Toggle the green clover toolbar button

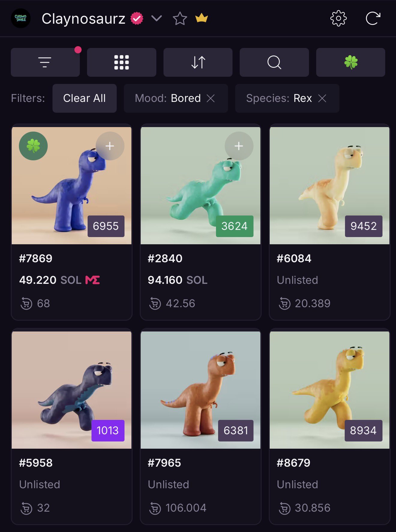pos(350,62)
